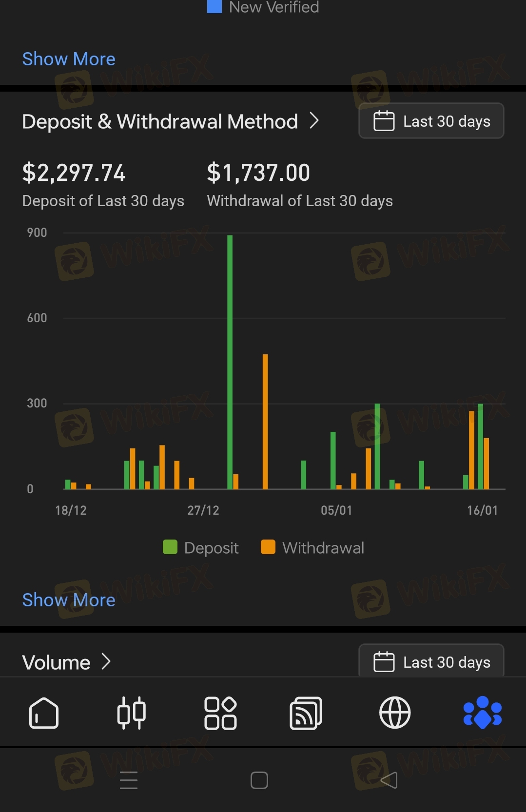The image size is (526, 812).
Task: Open Deposit & Withdrawal 'Last 30 days' selector
Action: pos(431,121)
